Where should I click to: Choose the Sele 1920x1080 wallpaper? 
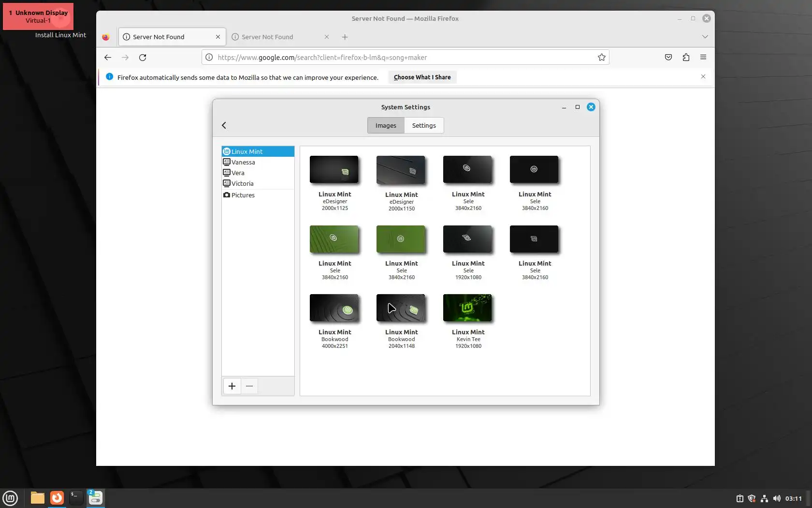point(468,239)
